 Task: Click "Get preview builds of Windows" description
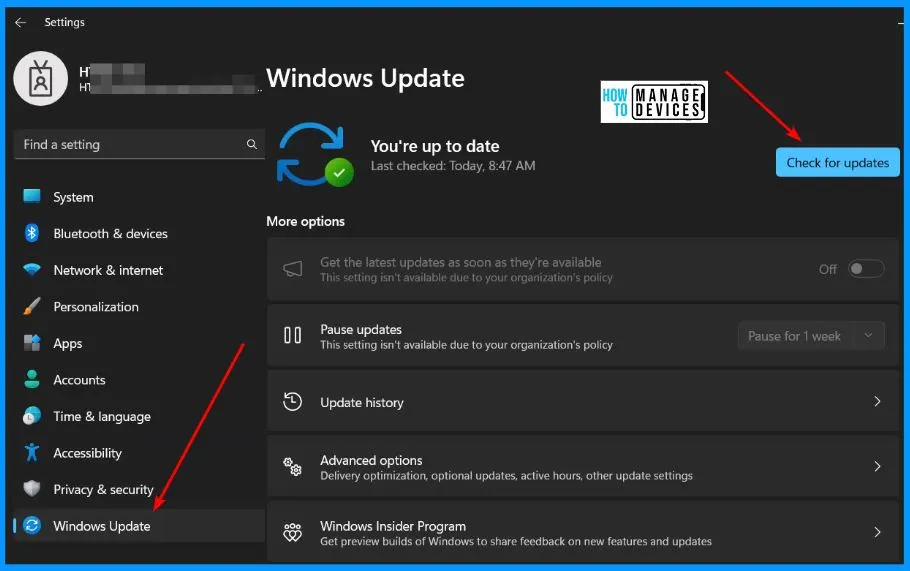515,541
